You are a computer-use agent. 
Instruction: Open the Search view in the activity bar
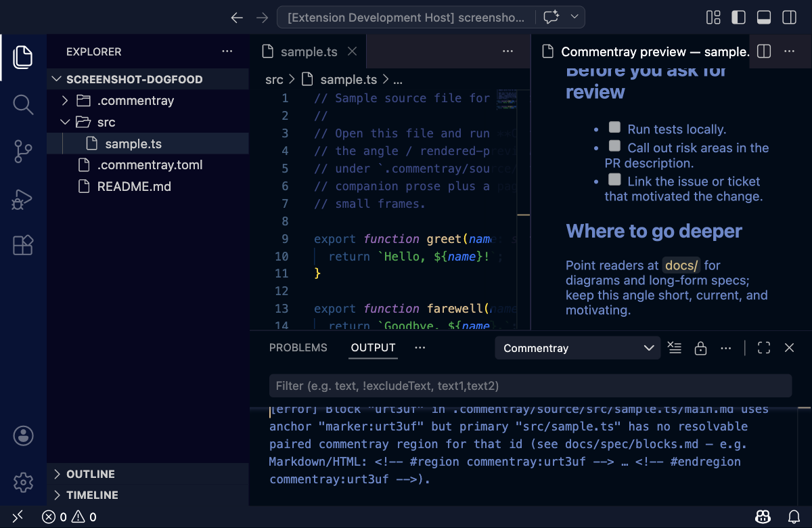pyautogui.click(x=23, y=104)
